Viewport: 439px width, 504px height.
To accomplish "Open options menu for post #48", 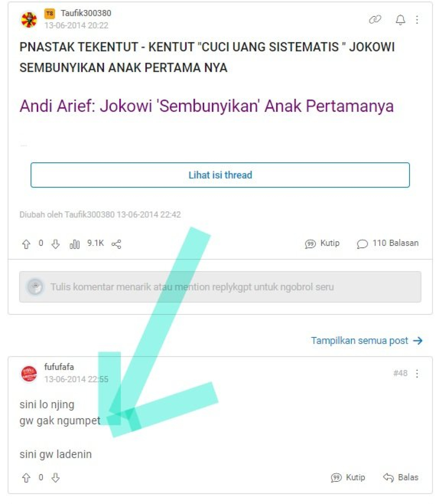I will 417,373.
